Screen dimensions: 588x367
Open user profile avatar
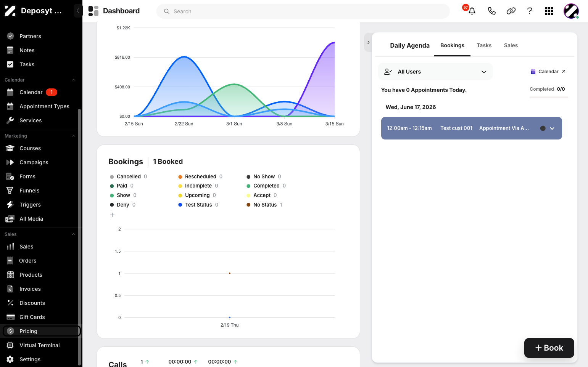tap(571, 11)
